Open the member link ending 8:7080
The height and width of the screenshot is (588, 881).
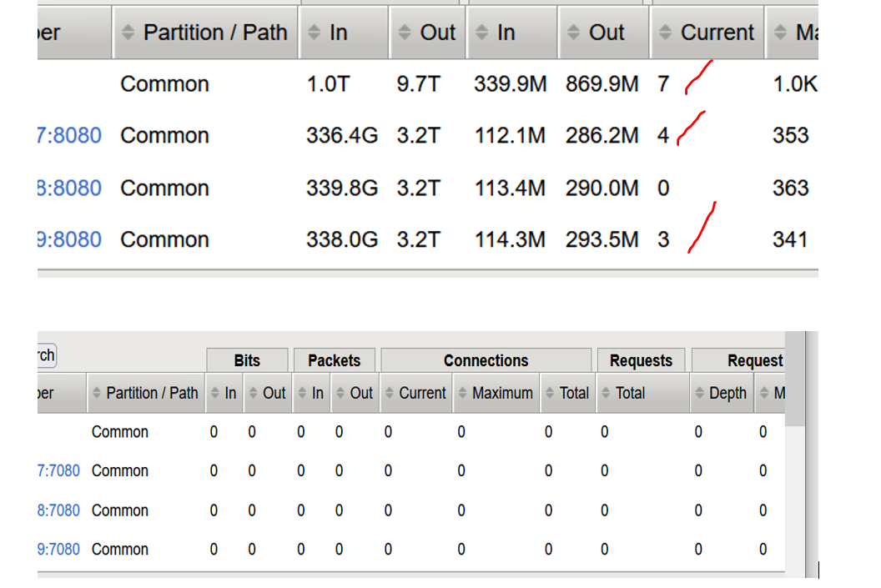(58, 510)
